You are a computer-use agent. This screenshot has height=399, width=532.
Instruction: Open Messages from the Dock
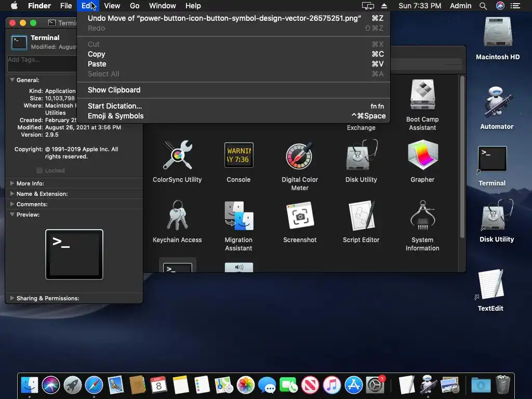coord(267,385)
